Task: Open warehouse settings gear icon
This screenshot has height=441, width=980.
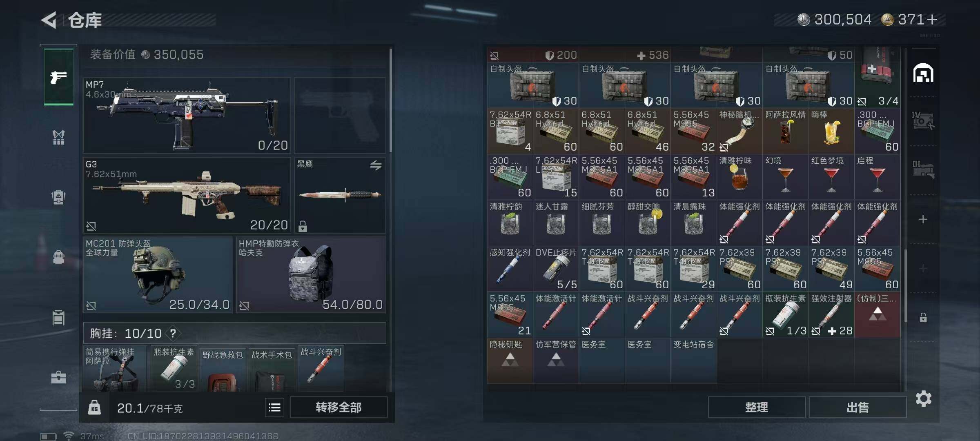Action: [923, 399]
